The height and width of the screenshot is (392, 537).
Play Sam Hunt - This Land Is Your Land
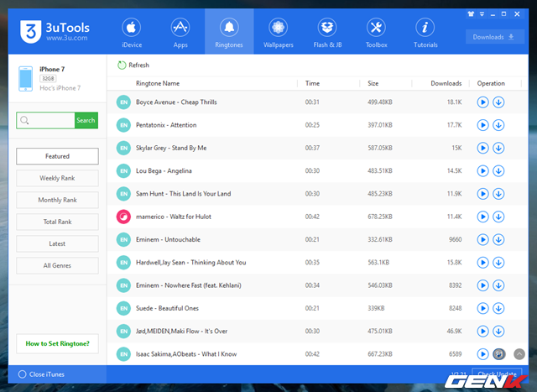pos(483,194)
